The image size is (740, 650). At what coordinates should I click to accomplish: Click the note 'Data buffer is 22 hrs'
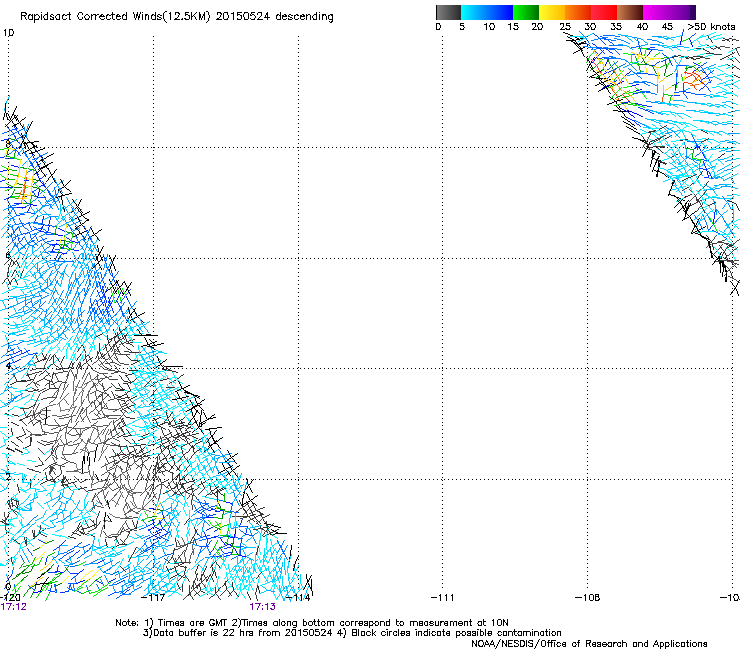(204, 633)
